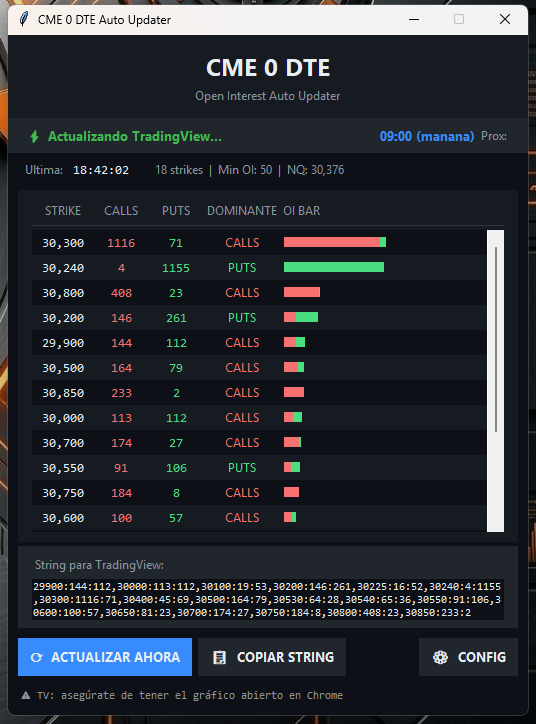
Task: Open the CONFIG settings button
Action: [x=468, y=657]
